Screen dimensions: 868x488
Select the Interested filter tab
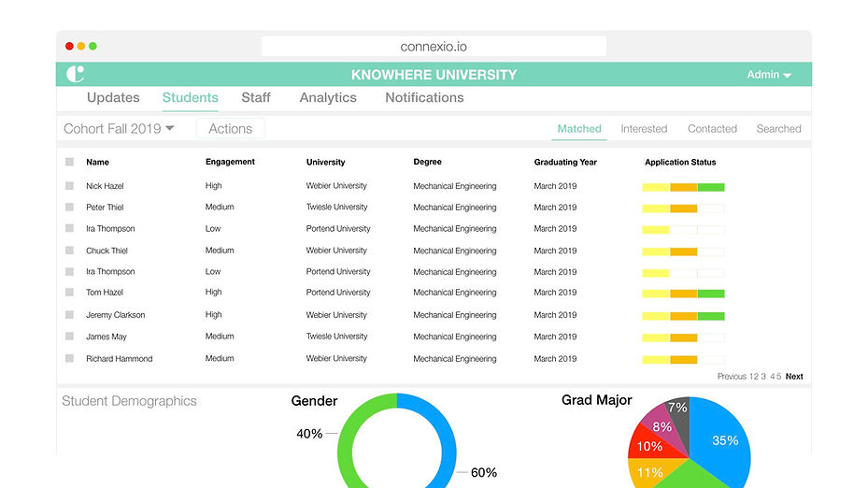(644, 128)
